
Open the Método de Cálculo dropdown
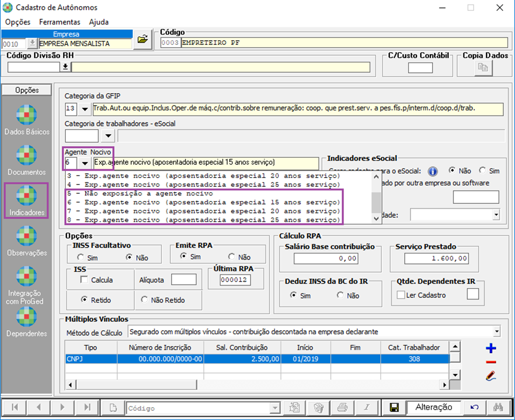(497, 332)
